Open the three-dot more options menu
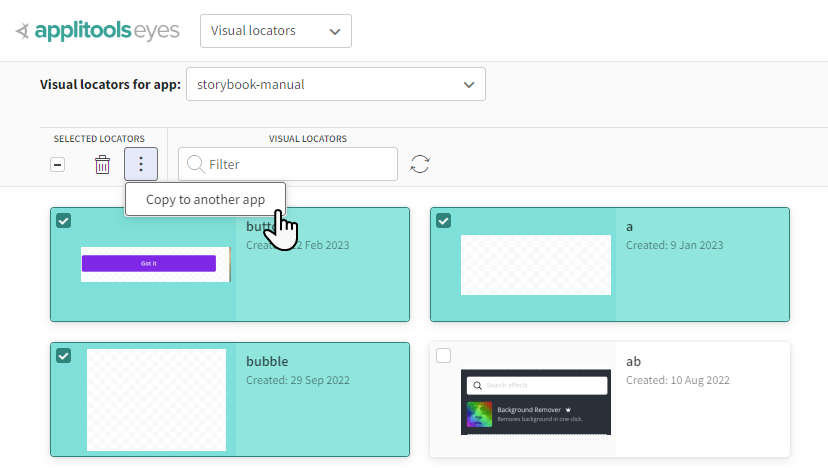This screenshot has height=468, width=828. coord(141,164)
